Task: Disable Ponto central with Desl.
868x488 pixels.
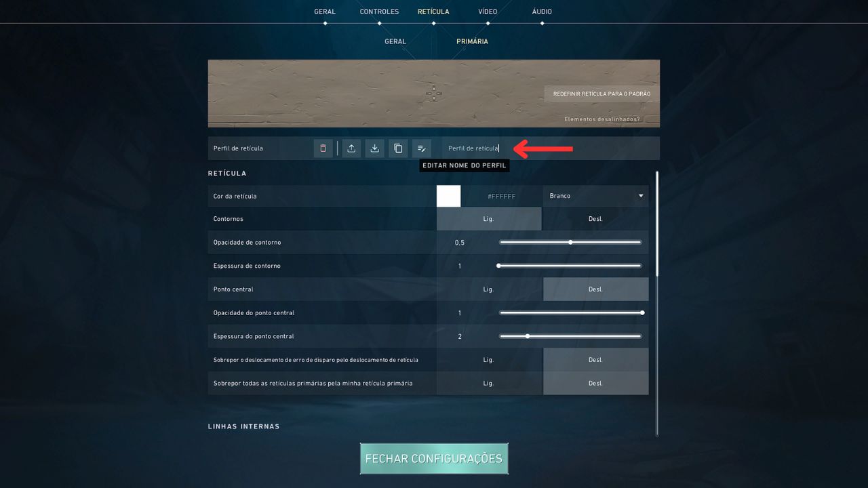Action: (595, 289)
